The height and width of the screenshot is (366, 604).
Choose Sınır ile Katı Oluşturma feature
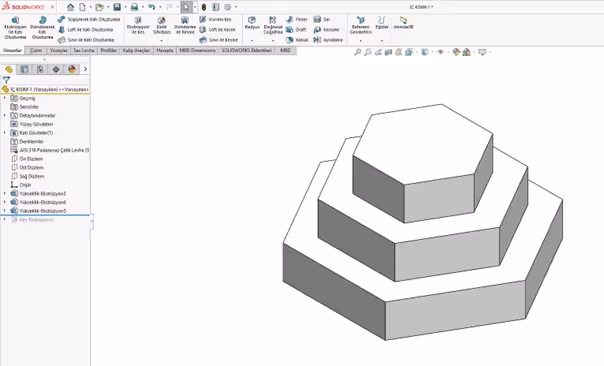click(x=86, y=40)
